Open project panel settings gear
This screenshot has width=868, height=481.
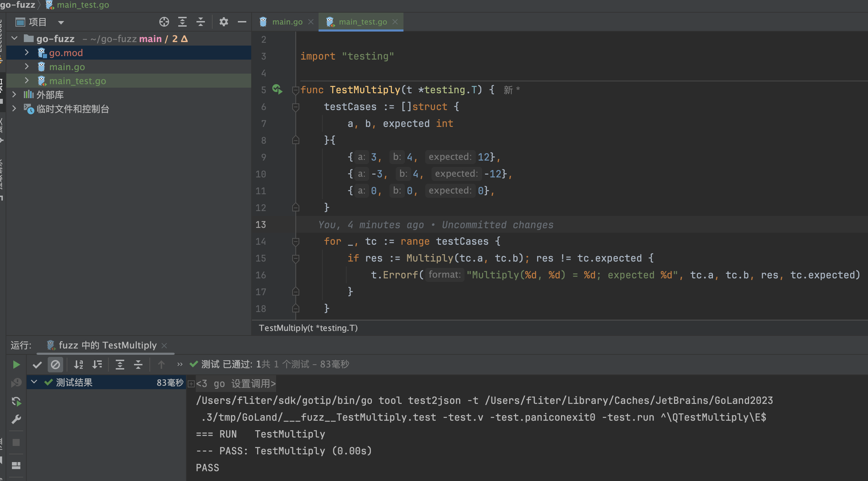(223, 22)
